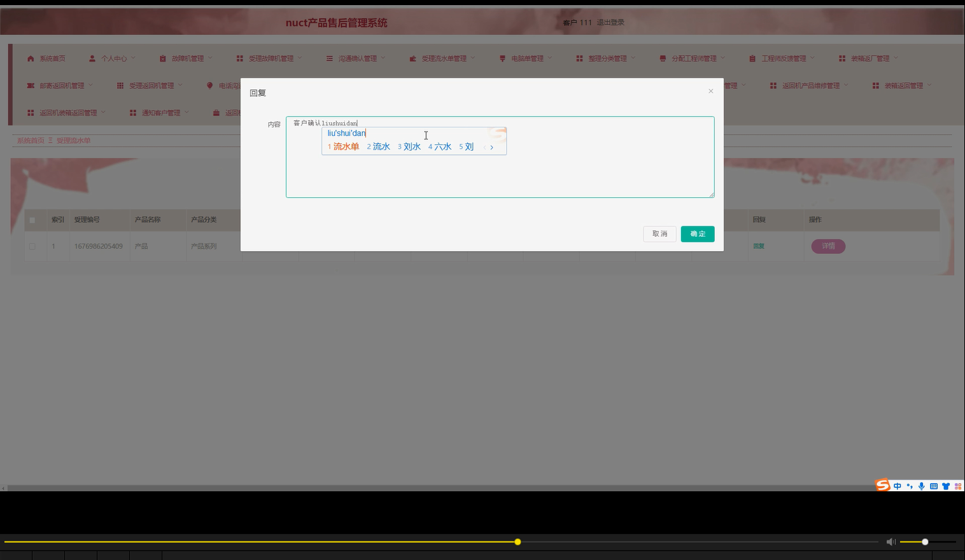Image resolution: width=965 pixels, height=560 pixels.
Task: Choose IME candidate 2 流水
Action: (379, 147)
